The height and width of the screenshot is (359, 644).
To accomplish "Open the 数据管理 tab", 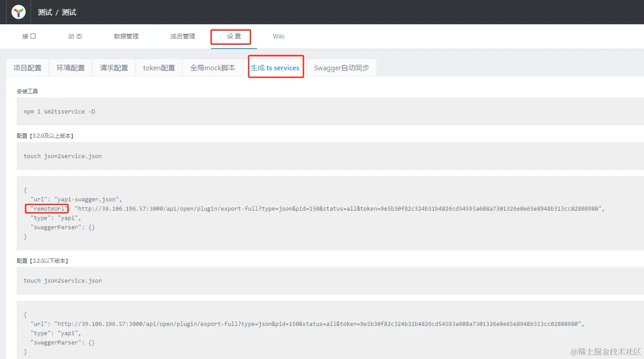I will pos(126,36).
